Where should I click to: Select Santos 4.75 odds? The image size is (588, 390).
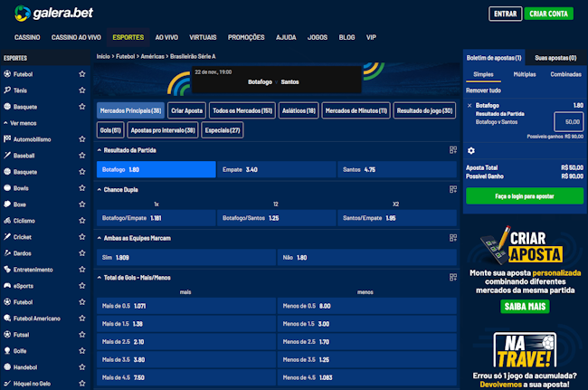(x=397, y=169)
